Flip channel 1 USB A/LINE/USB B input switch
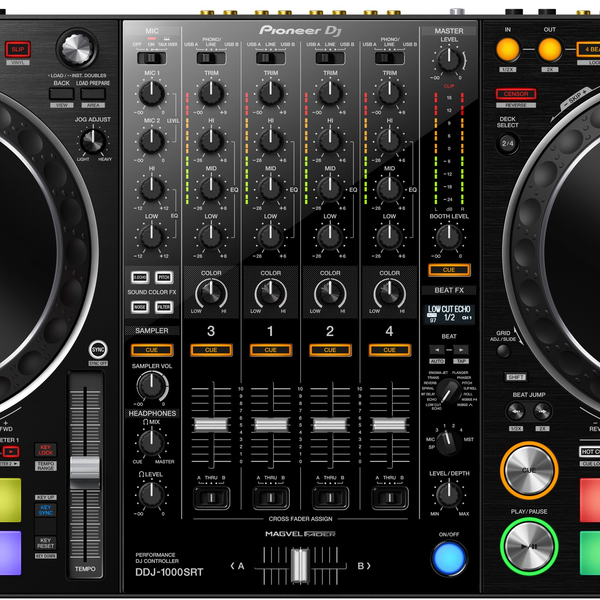The width and height of the screenshot is (600, 600). click(x=271, y=58)
